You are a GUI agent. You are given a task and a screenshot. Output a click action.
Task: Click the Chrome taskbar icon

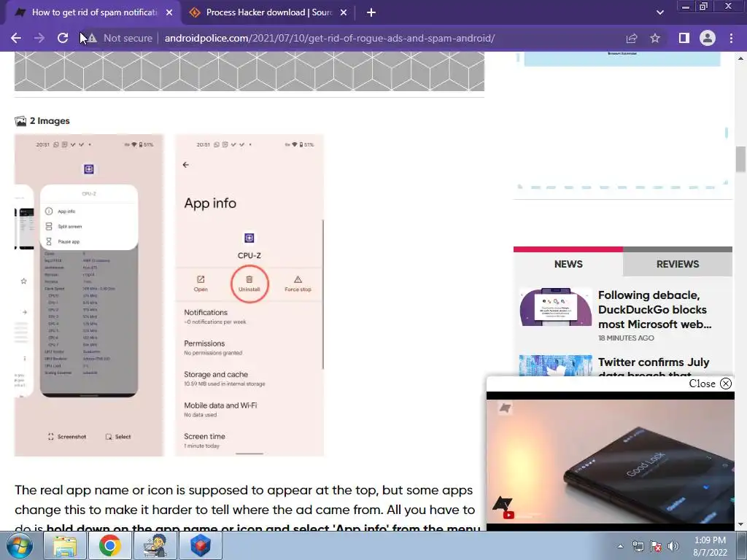pyautogui.click(x=110, y=545)
